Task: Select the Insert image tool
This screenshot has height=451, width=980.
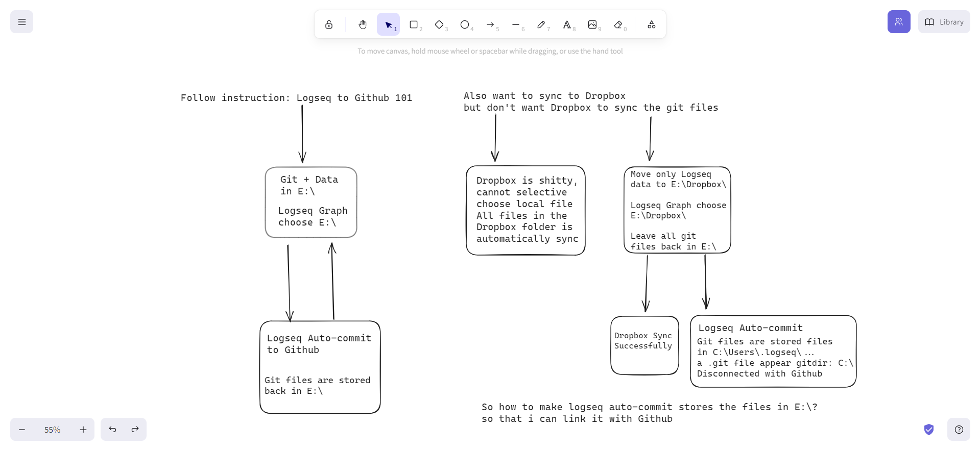Action: point(592,24)
